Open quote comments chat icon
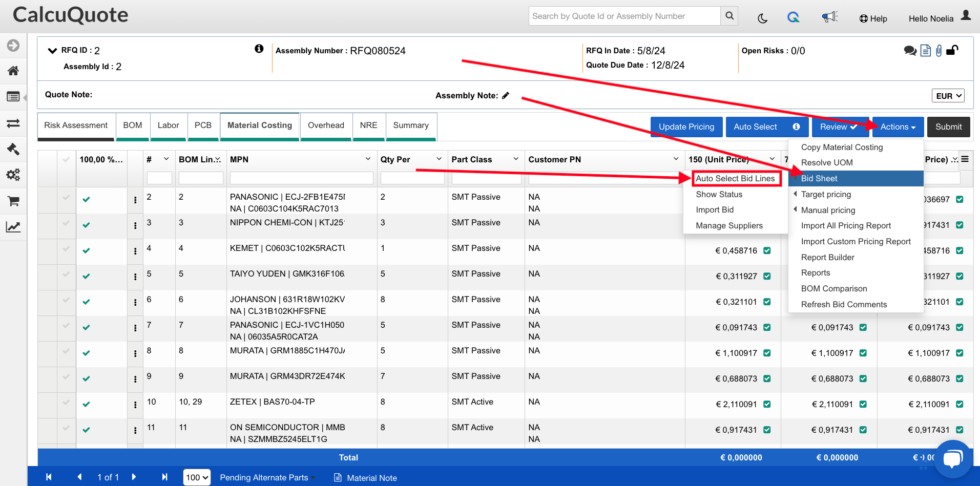980x486 pixels. click(x=910, y=50)
